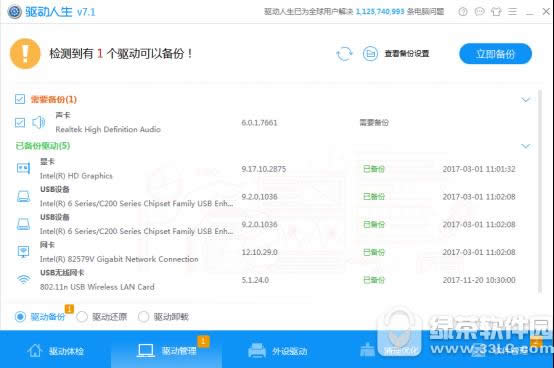Select the Intel(R) HD Graphics driver name
This screenshot has width=554, height=368.
pos(76,176)
